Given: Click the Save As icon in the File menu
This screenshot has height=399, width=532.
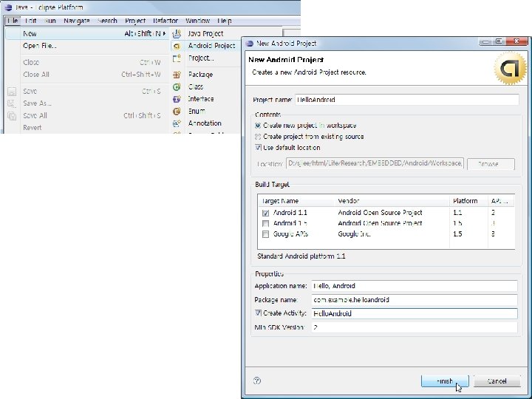Looking at the screenshot, I should [12, 103].
